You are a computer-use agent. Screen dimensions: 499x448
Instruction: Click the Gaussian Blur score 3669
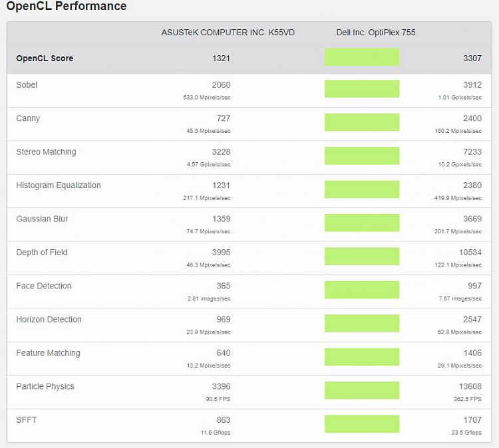(x=472, y=219)
